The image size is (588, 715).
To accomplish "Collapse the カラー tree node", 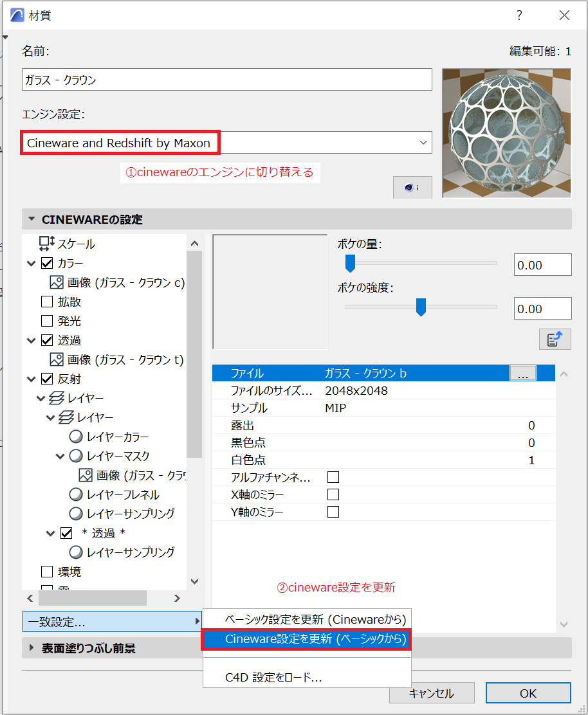I will point(32,263).
